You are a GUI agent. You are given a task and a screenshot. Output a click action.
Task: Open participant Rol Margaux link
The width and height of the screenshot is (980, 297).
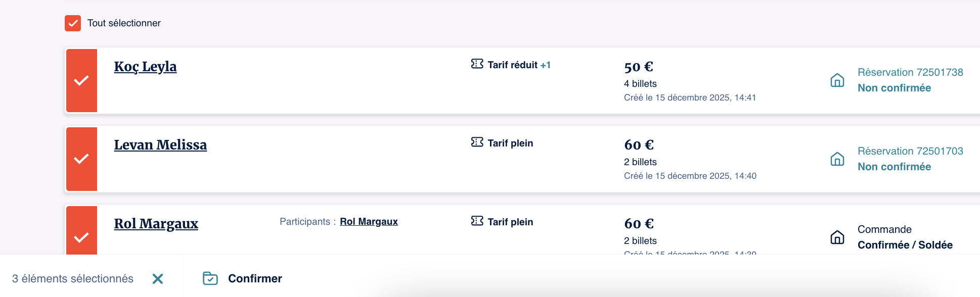pyautogui.click(x=369, y=222)
